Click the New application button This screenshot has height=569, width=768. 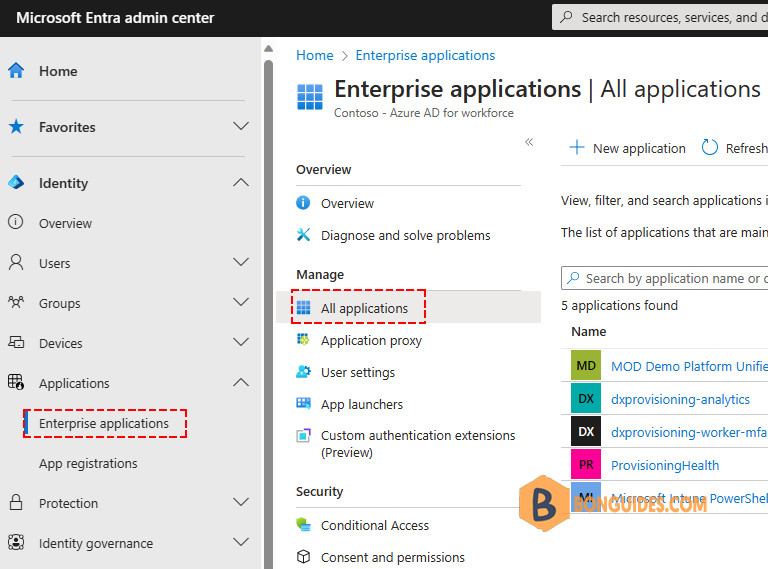(x=627, y=148)
